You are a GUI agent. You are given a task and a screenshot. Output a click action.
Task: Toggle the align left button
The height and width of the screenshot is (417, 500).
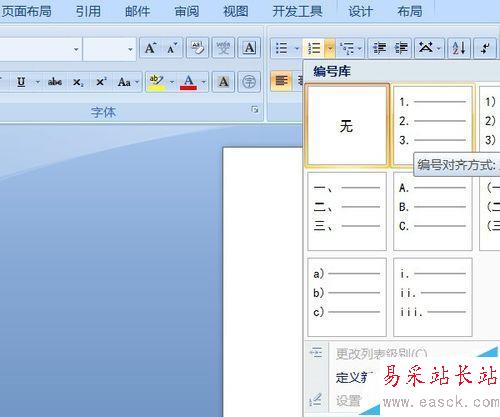[x=281, y=81]
